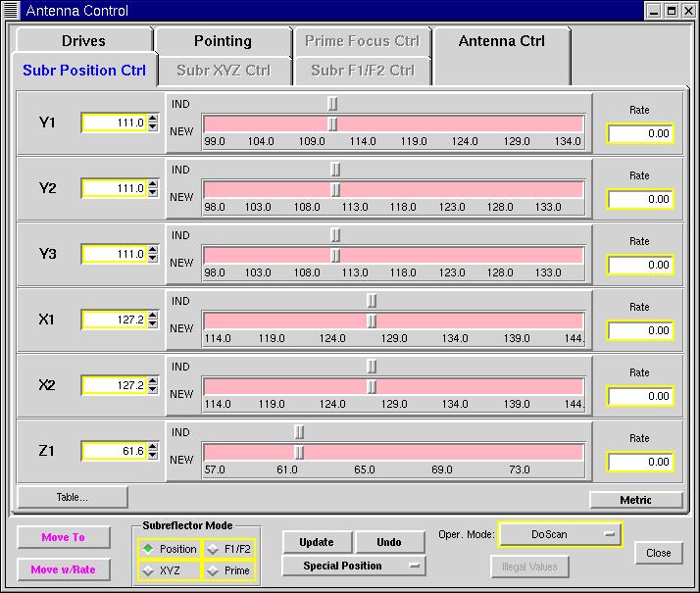
Task: Select the Subr F1/F2 Ctrl tab
Action: pos(363,70)
